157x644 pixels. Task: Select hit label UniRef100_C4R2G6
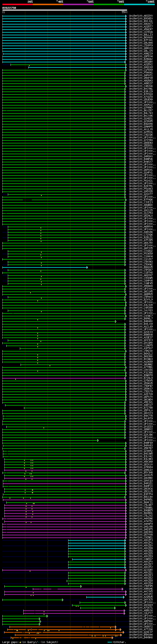(141, 86)
